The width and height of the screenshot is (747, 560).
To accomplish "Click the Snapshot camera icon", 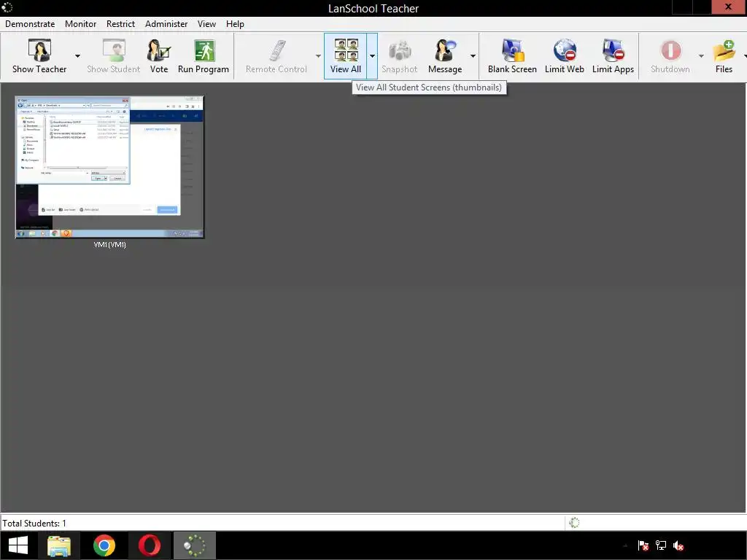I will (x=399, y=56).
